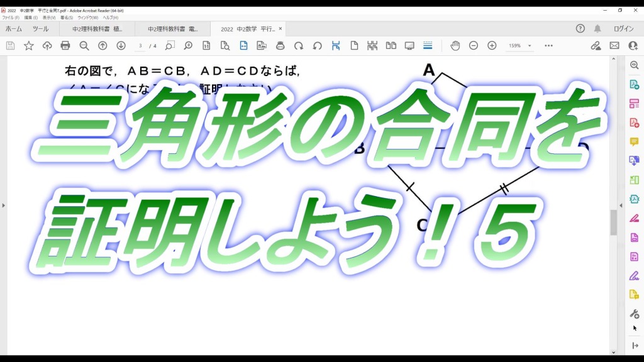Click the page number input field
This screenshot has height=362, width=644.
click(x=140, y=46)
